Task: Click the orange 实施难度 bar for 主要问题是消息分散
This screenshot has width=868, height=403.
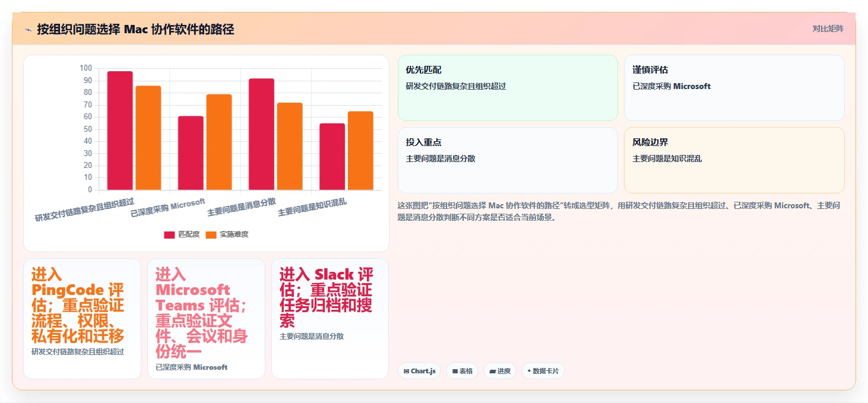Action: tap(290, 147)
